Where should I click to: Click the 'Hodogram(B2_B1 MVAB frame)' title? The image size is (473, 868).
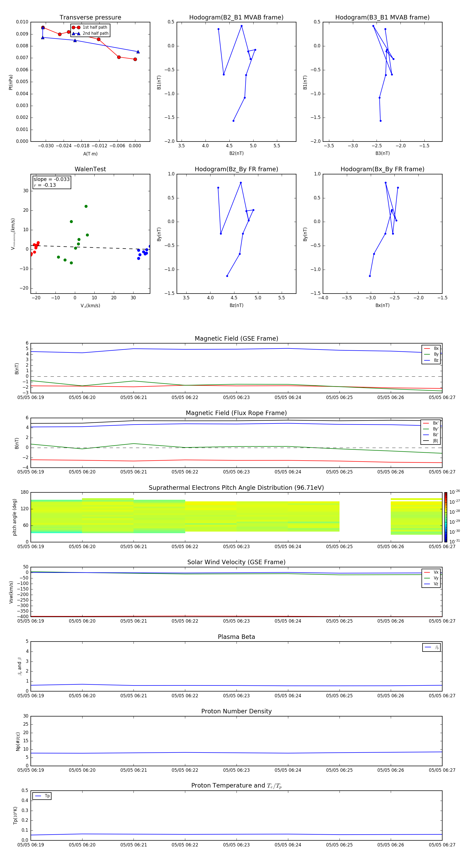coord(236,17)
